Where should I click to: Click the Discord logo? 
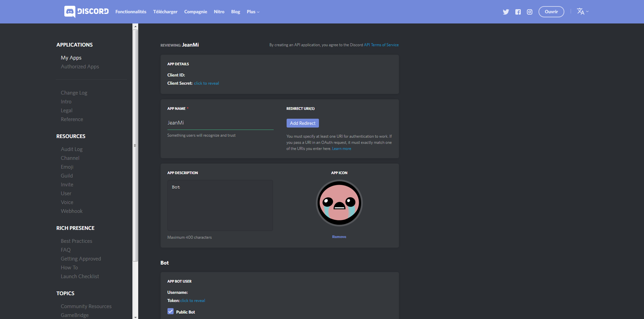click(86, 12)
